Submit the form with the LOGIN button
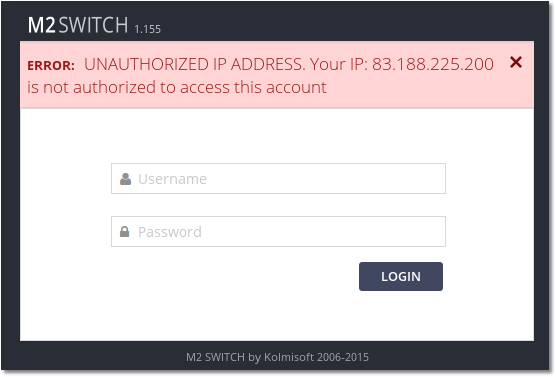Image resolution: width=556 pixels, height=377 pixels. click(401, 276)
